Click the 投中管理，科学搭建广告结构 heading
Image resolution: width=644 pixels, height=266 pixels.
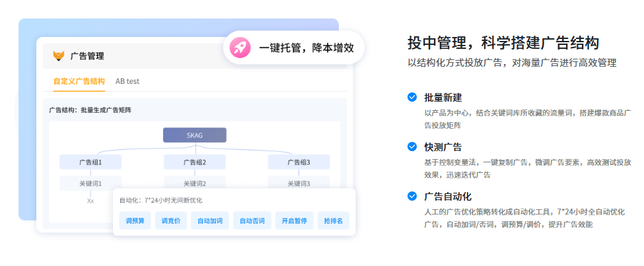point(503,44)
